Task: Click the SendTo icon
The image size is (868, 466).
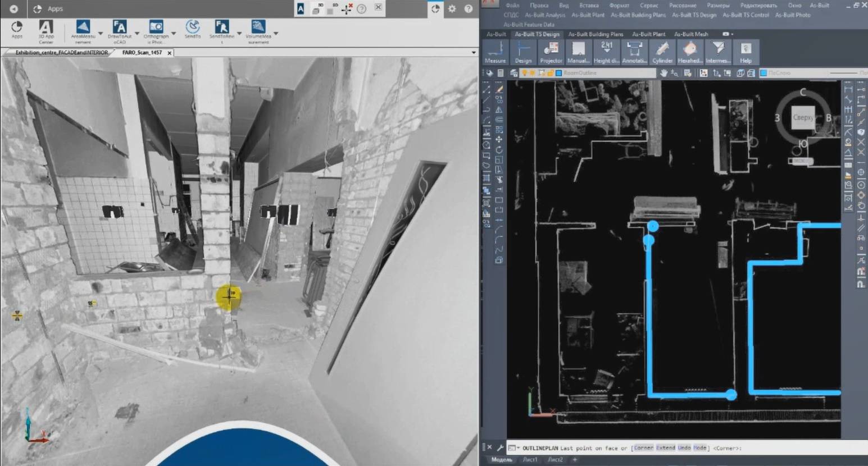Action: [x=192, y=28]
